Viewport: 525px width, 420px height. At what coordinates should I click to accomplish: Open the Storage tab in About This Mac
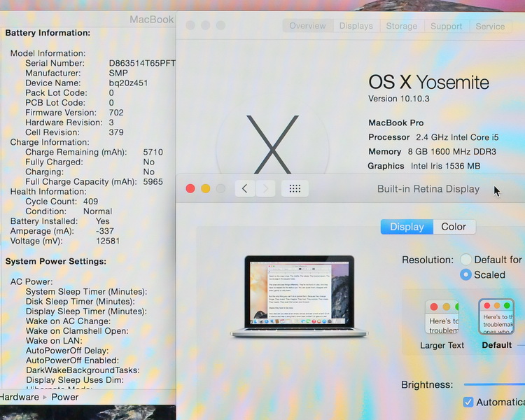(x=402, y=26)
